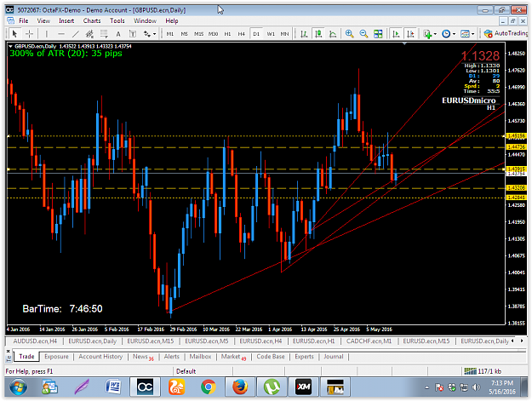Click the 117/1 kb connection status
This screenshot has width=532, height=401.
(x=483, y=371)
